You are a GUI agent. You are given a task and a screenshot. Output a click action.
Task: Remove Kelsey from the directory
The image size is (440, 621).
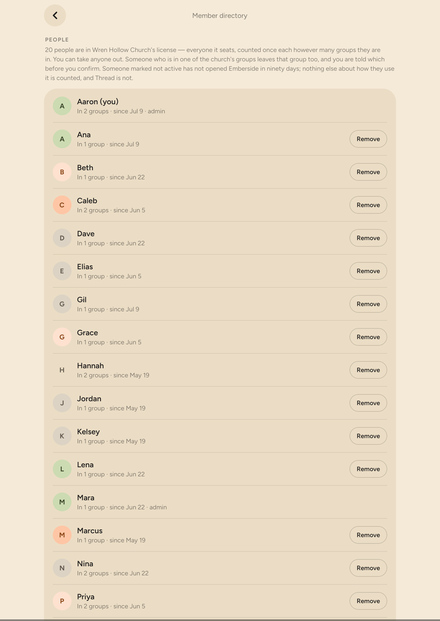(368, 436)
